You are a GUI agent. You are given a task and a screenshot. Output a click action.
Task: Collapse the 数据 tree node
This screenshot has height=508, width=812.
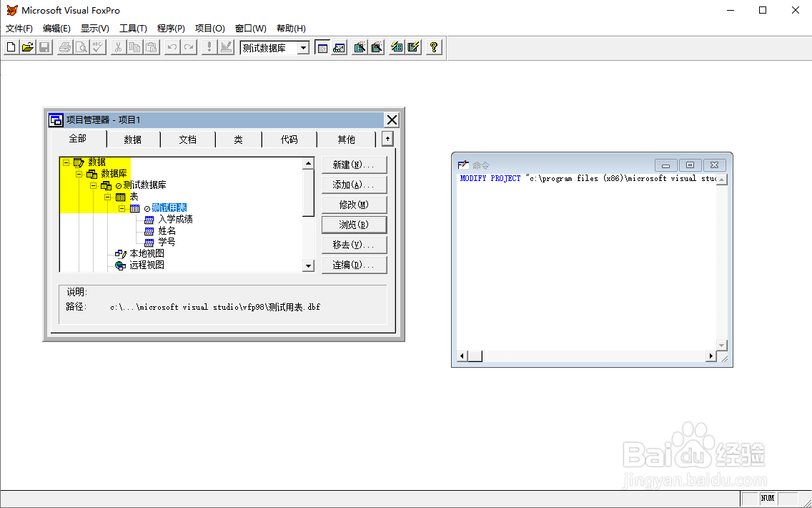(x=66, y=162)
